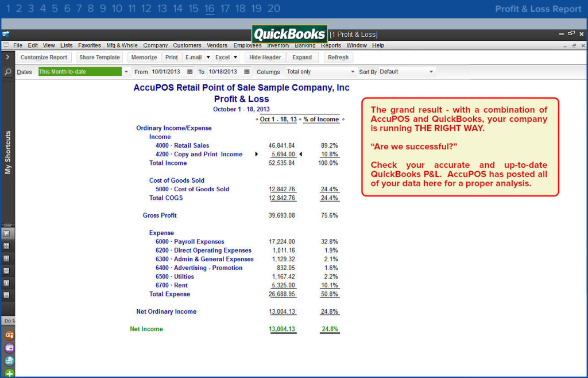Click the Gross Profit amount 39,693.08
Viewport: 588px width, 378px height.
click(281, 215)
